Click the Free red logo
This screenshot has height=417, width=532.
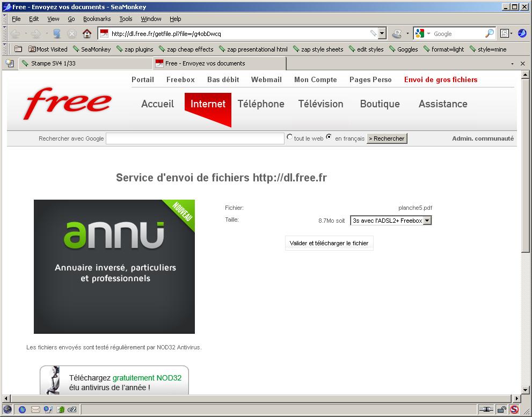click(68, 103)
